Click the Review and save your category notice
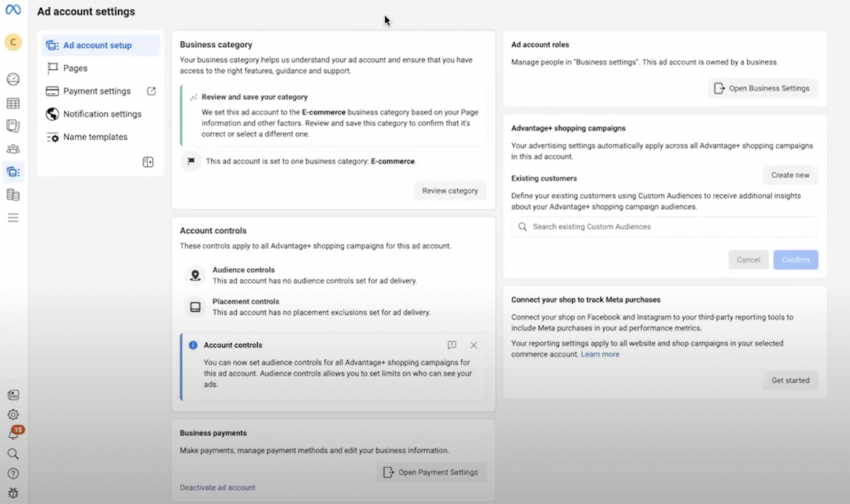The width and height of the screenshot is (850, 504). 334,116
